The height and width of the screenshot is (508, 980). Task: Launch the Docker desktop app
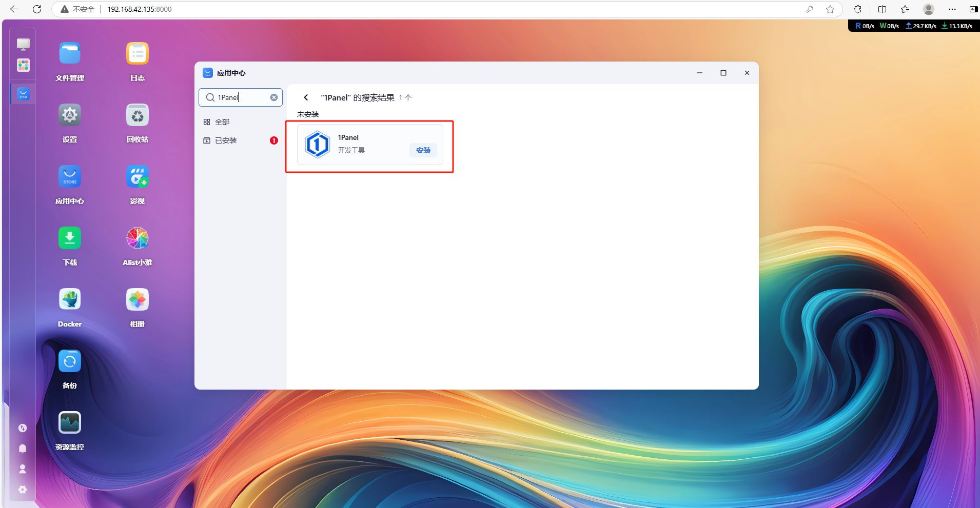(70, 300)
